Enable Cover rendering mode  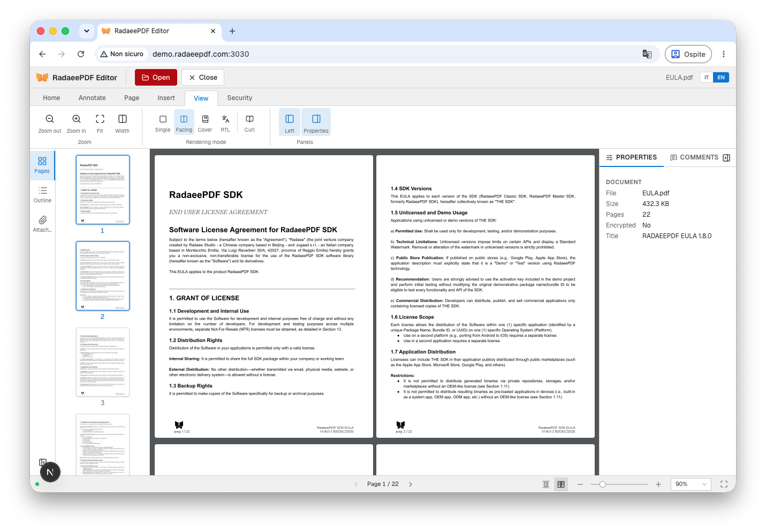[x=205, y=122]
